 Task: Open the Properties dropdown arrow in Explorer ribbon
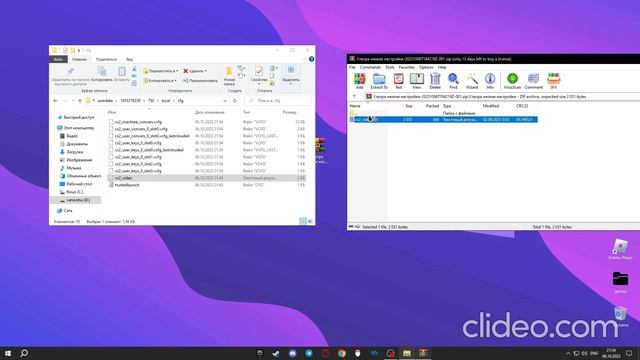259,84
